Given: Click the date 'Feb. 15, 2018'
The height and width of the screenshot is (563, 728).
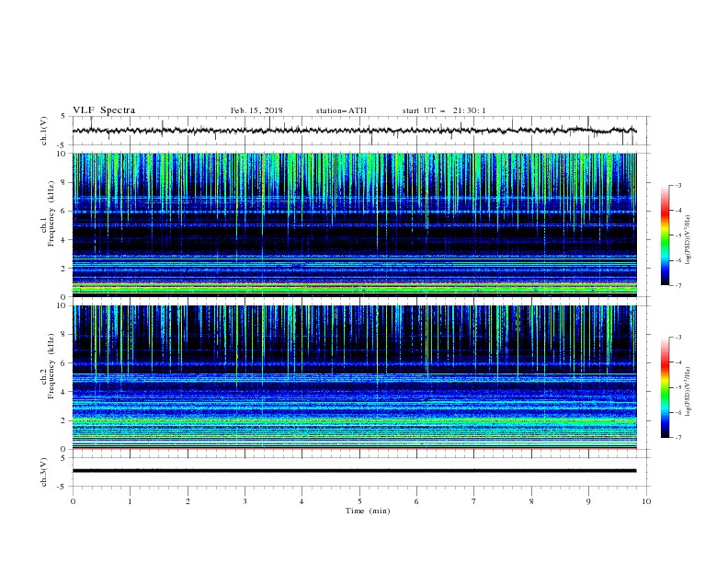Looking at the screenshot, I should click(256, 110).
